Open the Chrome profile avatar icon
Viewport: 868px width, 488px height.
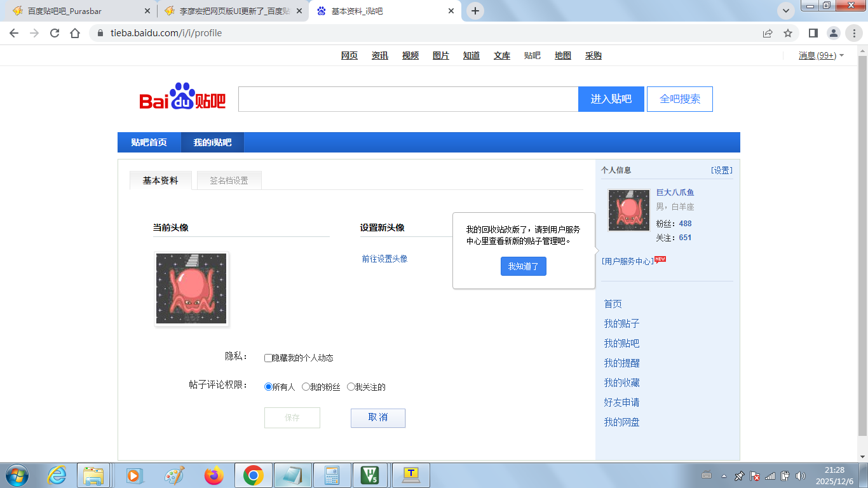[833, 33]
